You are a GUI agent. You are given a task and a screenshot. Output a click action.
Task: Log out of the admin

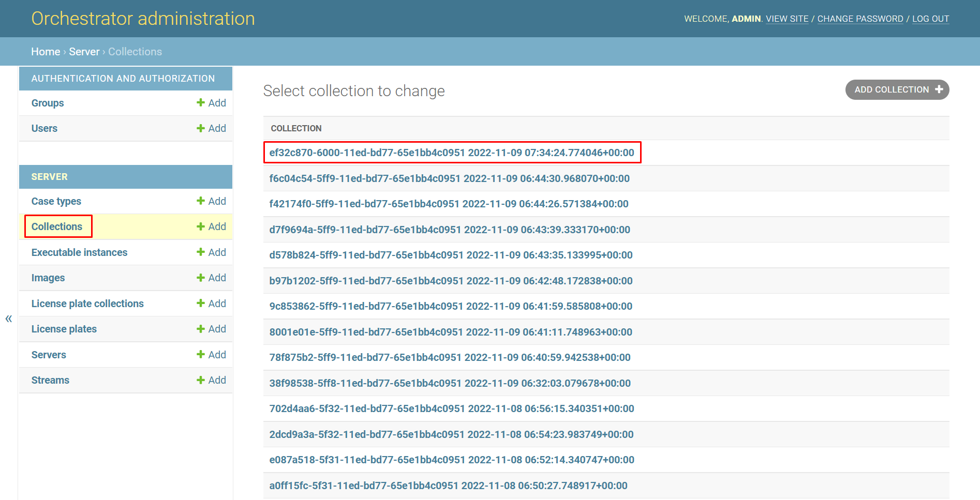pyautogui.click(x=930, y=19)
